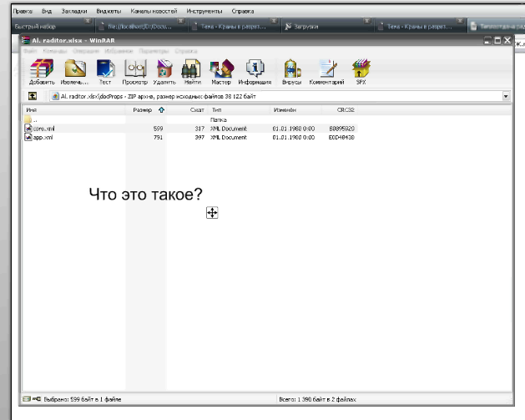Select the app.xml file entry

click(x=43, y=137)
